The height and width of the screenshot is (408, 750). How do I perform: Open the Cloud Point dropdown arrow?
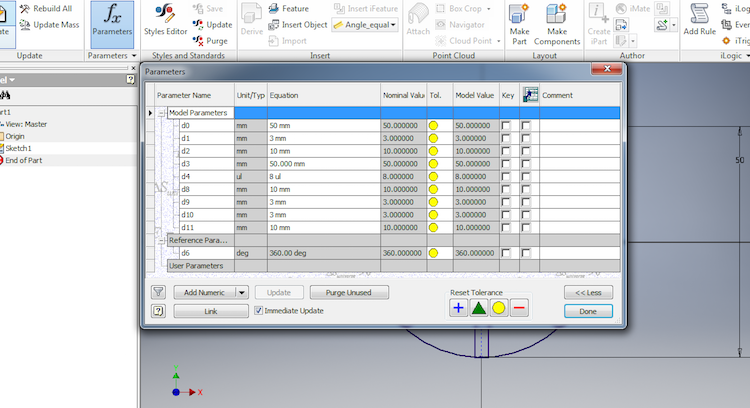(498, 41)
